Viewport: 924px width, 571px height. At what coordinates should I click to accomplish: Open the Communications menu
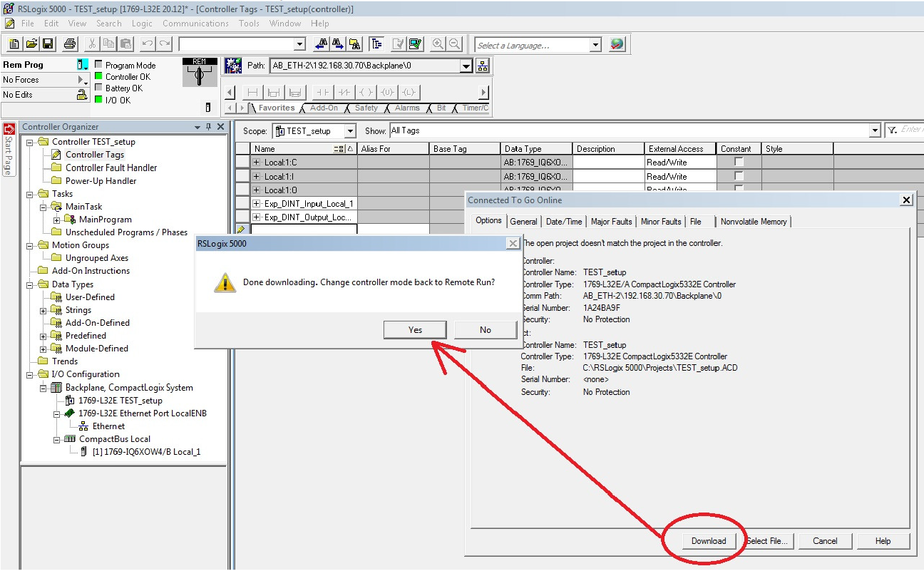tap(195, 24)
